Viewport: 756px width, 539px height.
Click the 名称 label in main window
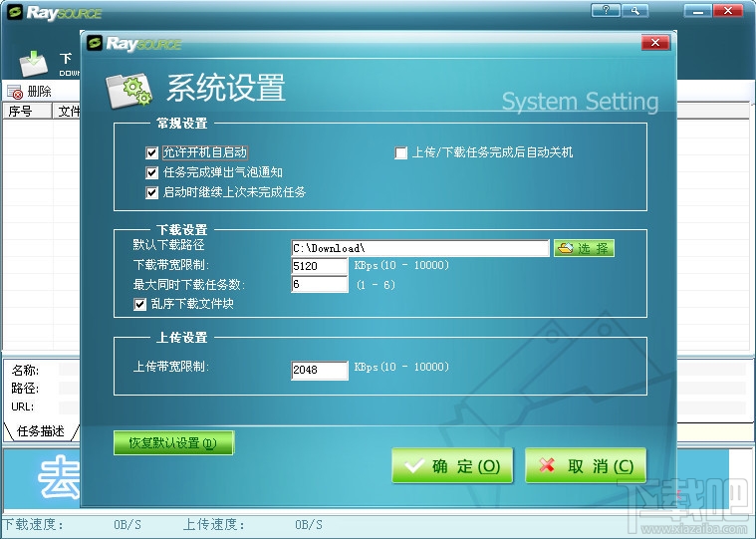25,371
